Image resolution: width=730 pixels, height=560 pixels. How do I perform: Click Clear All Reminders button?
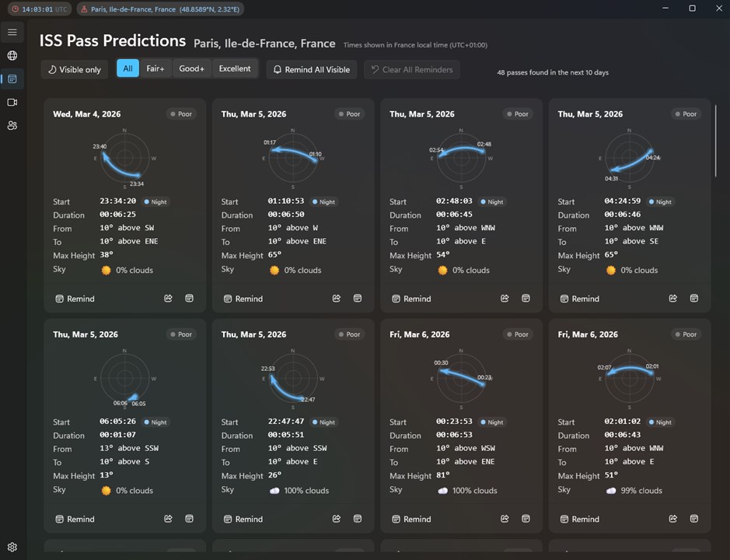point(411,69)
